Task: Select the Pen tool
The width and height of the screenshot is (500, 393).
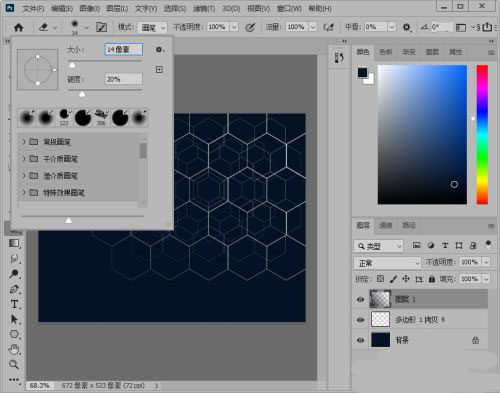Action: tap(14, 289)
